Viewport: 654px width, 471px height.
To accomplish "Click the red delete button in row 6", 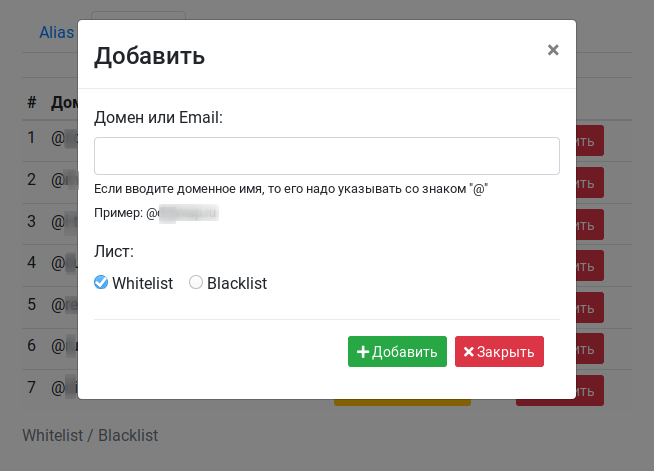I will (590, 348).
